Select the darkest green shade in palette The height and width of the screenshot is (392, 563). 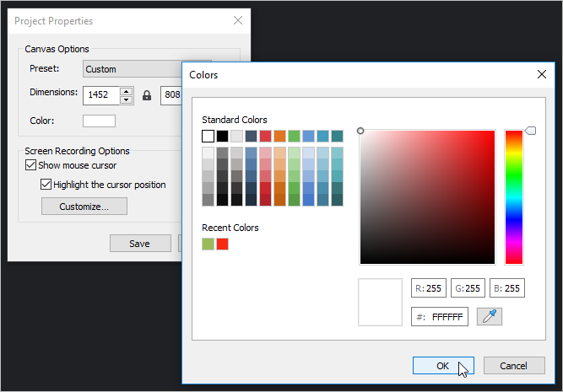(x=294, y=200)
